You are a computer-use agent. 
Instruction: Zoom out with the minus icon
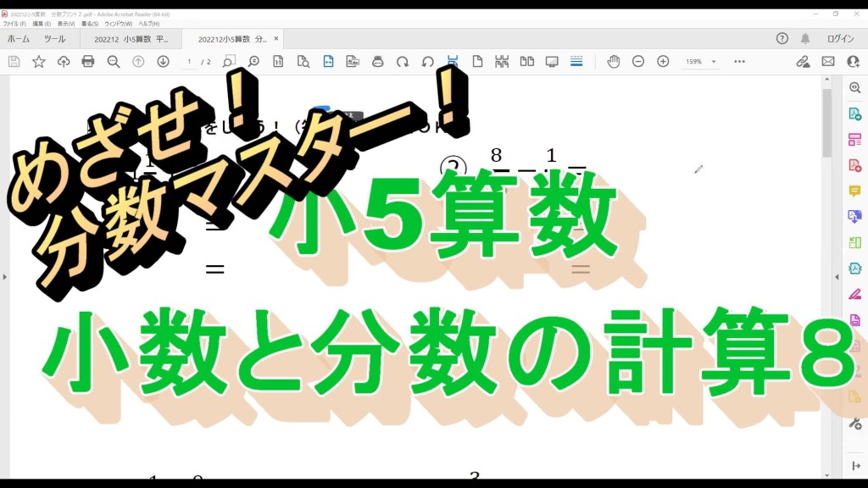click(x=638, y=62)
